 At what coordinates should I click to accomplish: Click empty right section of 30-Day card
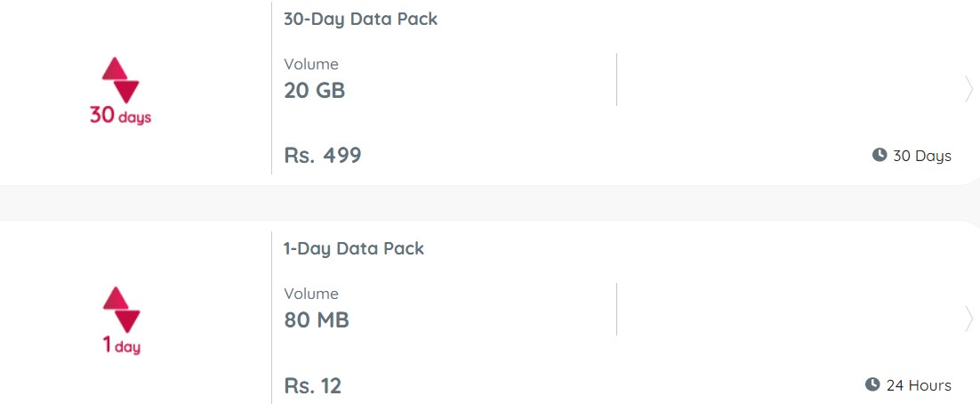click(x=790, y=79)
